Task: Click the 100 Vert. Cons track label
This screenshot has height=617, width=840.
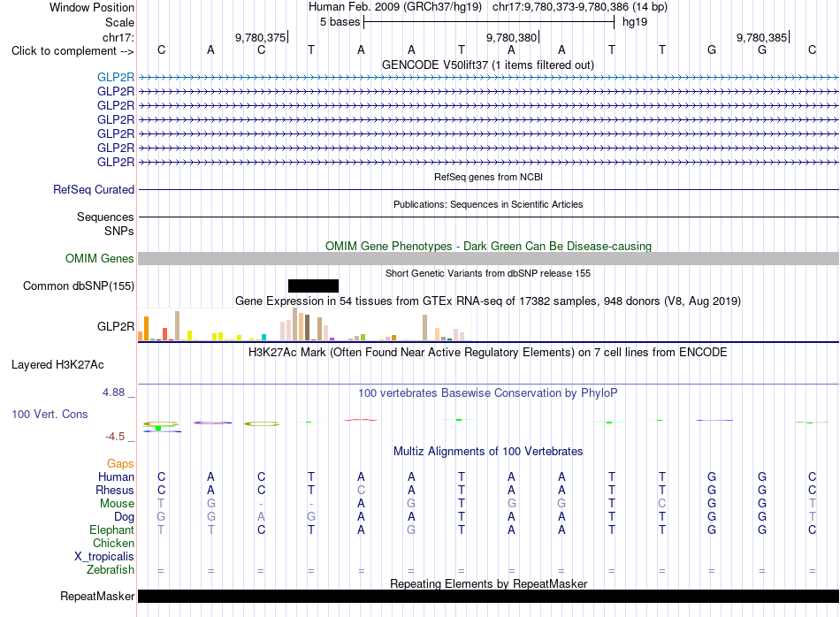Action: pyautogui.click(x=50, y=414)
